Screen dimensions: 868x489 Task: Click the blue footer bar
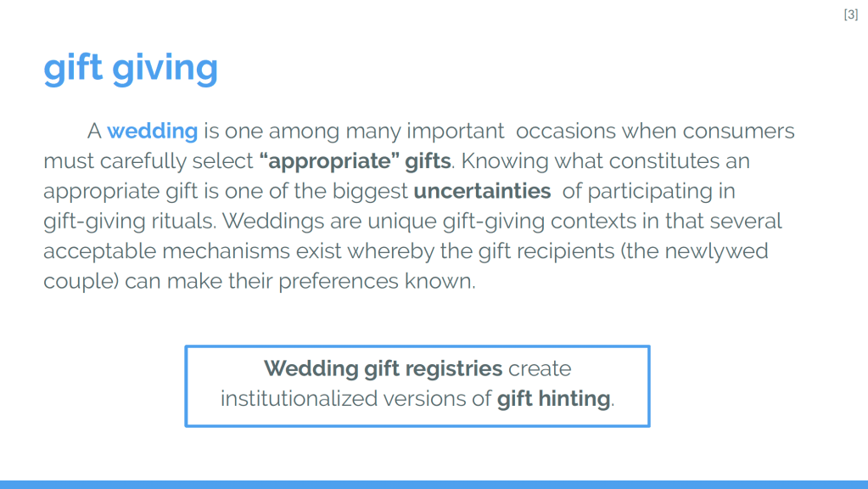coord(434,484)
